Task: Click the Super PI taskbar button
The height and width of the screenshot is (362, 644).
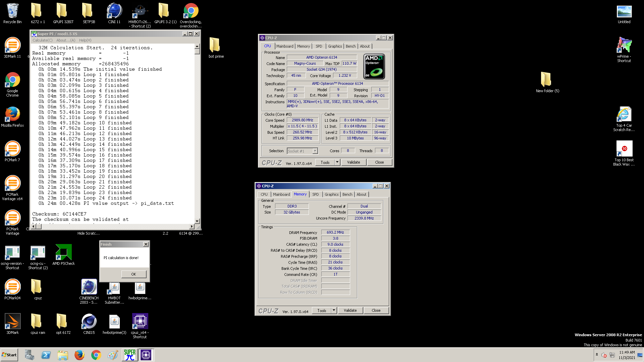Action: point(130,355)
